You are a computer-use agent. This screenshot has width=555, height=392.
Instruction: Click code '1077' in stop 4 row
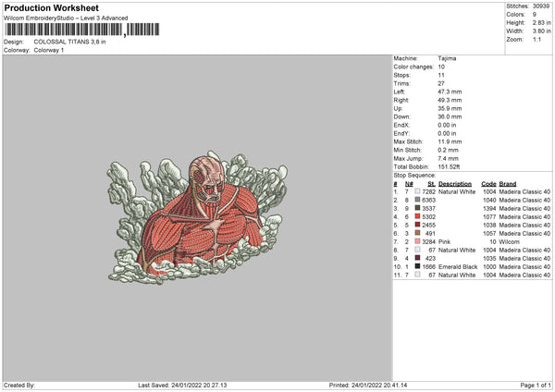coord(489,216)
